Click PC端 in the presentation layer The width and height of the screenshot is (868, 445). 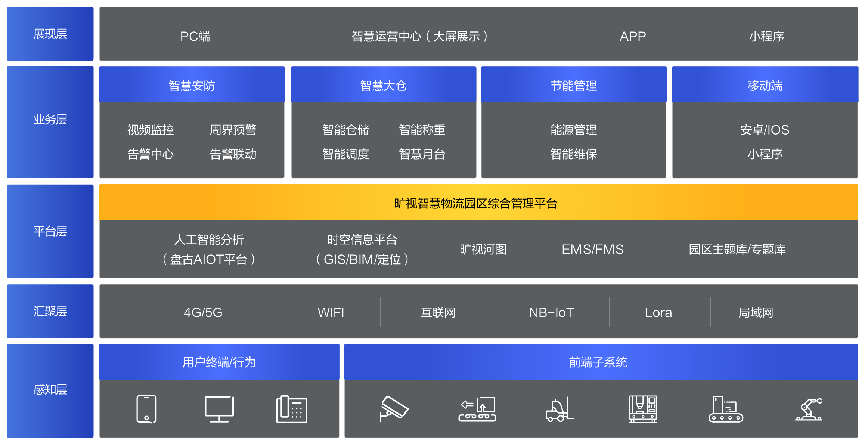tap(195, 36)
